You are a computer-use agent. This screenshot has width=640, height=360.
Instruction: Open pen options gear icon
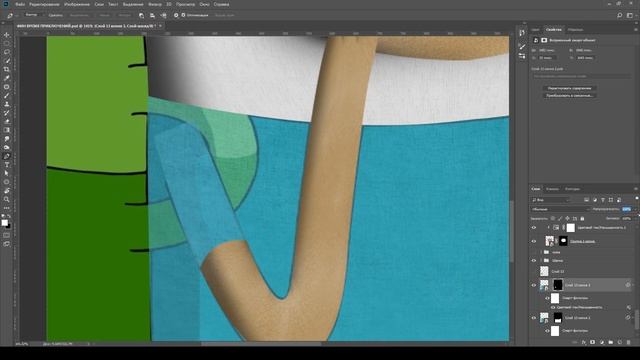pyautogui.click(x=176, y=15)
